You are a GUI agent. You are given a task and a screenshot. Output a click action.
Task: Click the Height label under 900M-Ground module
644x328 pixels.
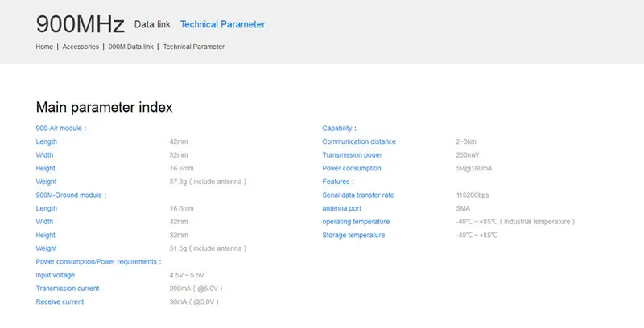[x=46, y=236]
